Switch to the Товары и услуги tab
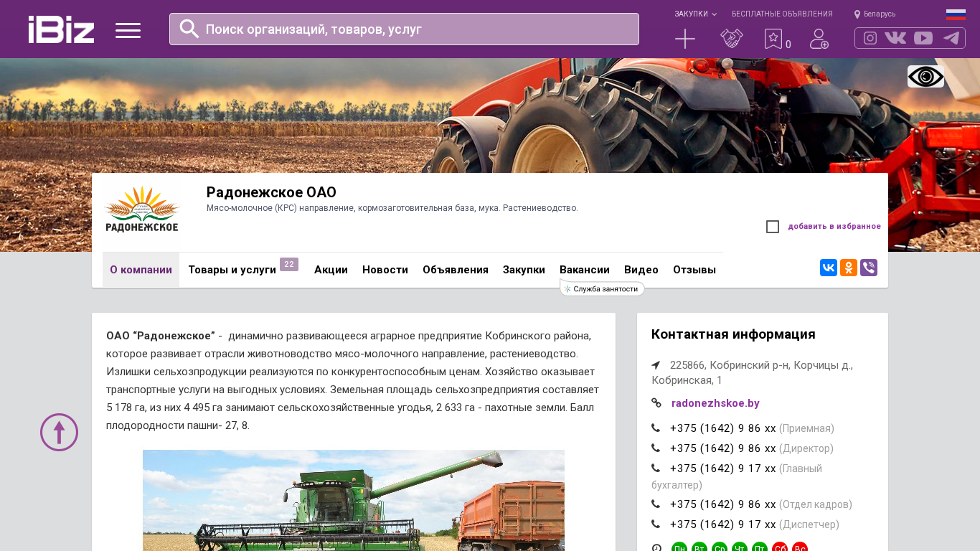Screen dimensions: 980x551 click(x=232, y=270)
